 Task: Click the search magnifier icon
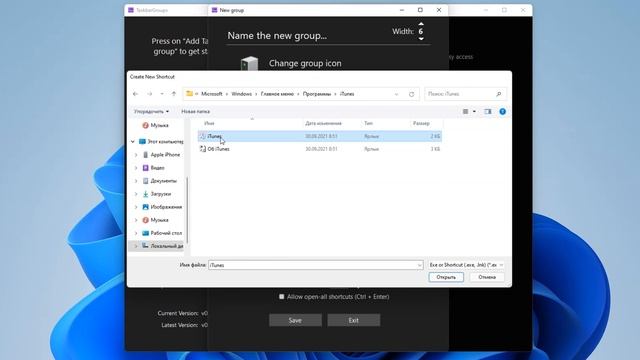pos(498,94)
